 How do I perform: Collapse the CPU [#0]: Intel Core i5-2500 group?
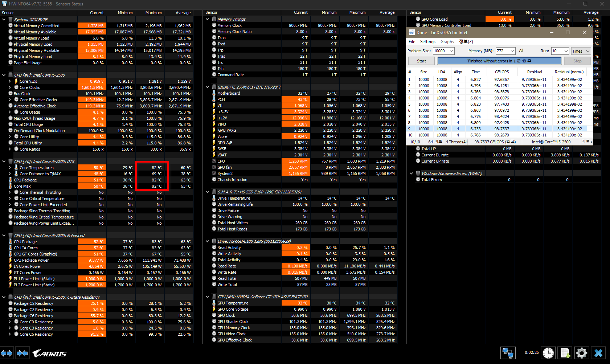4,75
